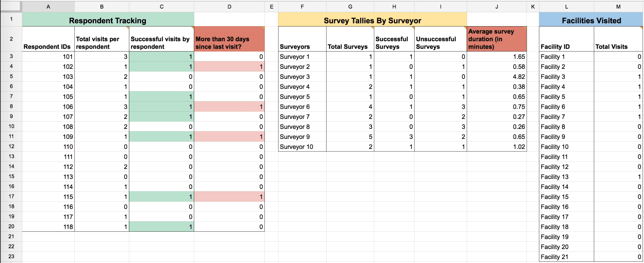
Task: Click the select-all corner box
Action: [11, 7]
